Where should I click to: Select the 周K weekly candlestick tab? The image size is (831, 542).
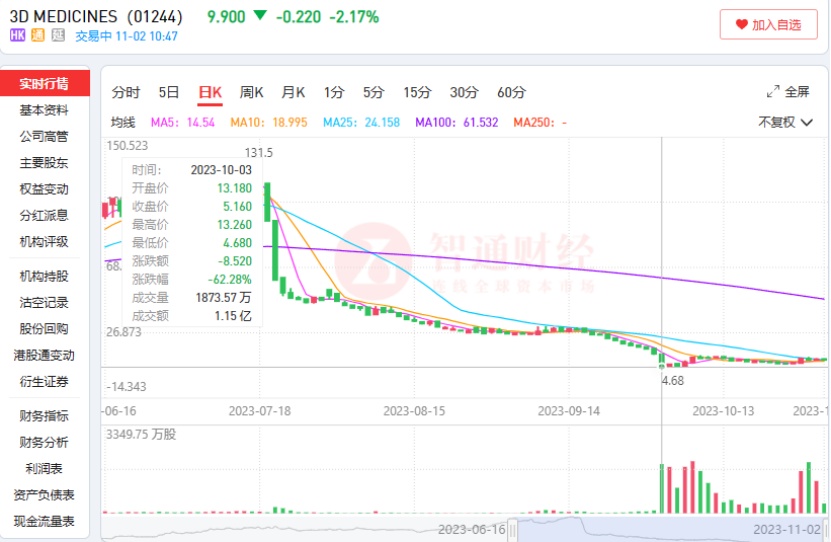click(x=251, y=92)
